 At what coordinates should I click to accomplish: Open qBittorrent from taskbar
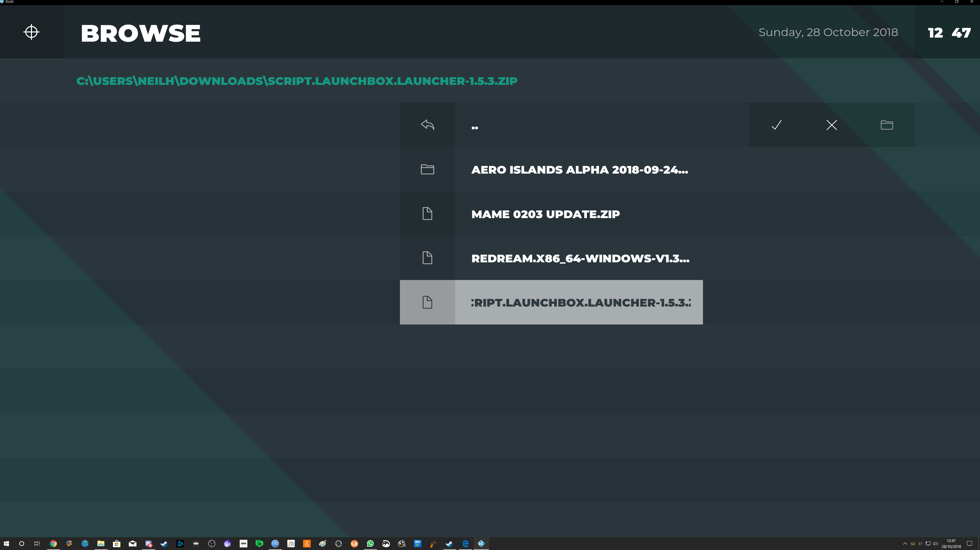point(275,544)
